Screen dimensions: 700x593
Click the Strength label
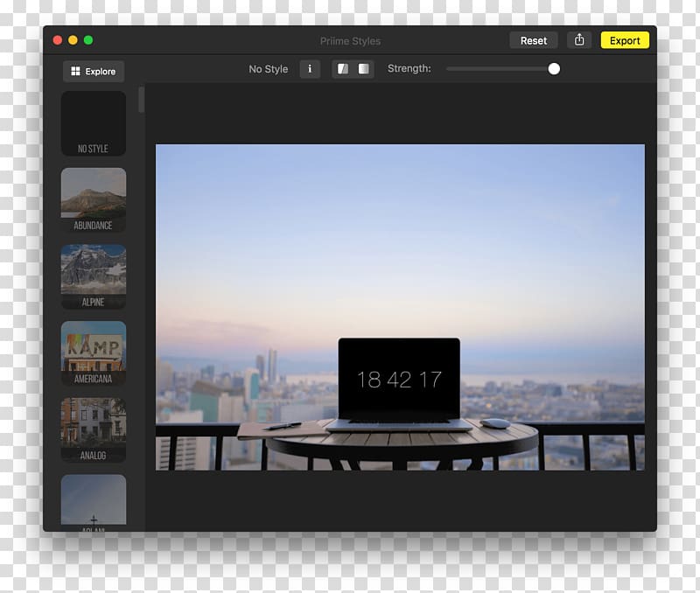[409, 68]
